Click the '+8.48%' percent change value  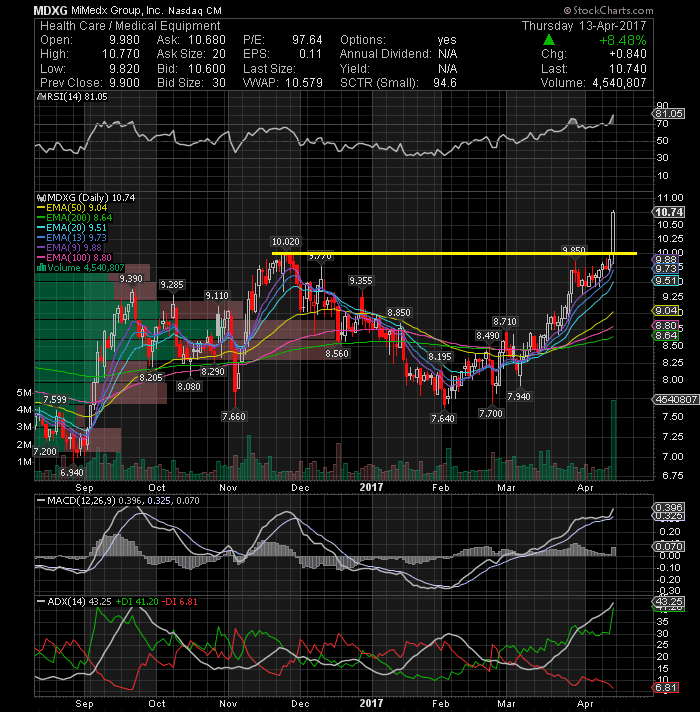click(622, 40)
